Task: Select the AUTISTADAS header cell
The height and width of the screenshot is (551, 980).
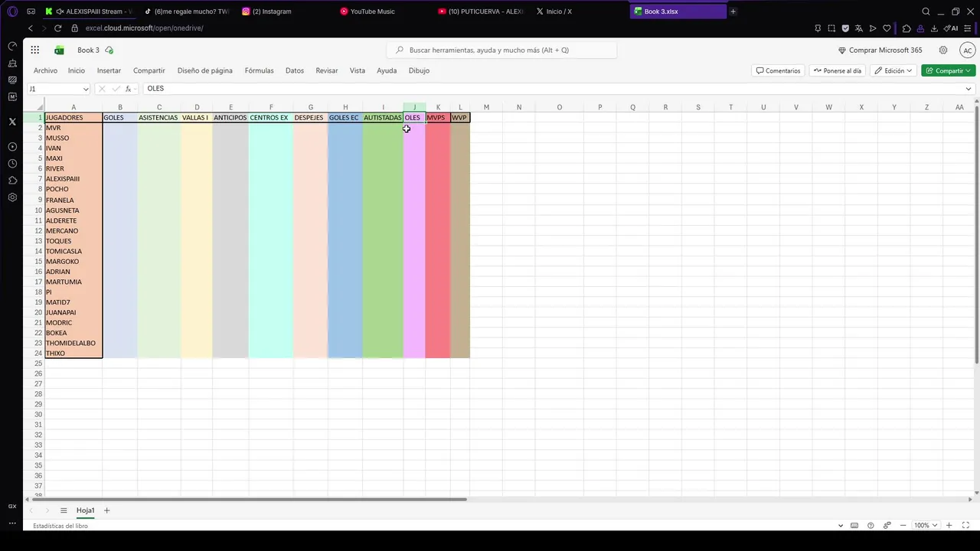Action: [383, 118]
